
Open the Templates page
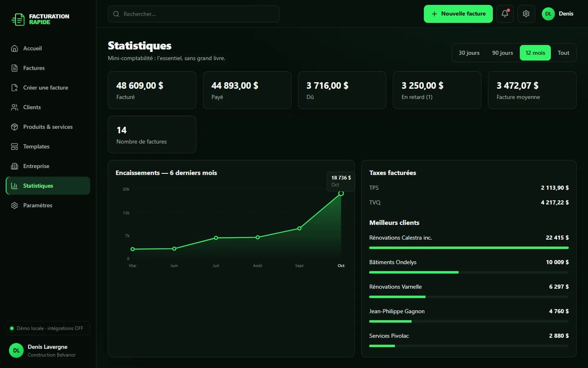coord(48,146)
